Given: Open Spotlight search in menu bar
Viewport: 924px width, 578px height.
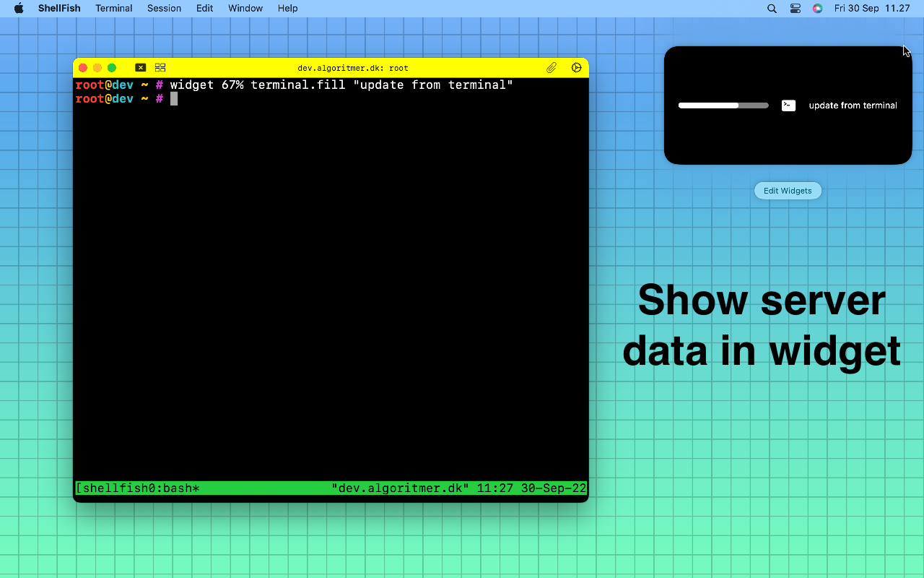Looking at the screenshot, I should 772,9.
